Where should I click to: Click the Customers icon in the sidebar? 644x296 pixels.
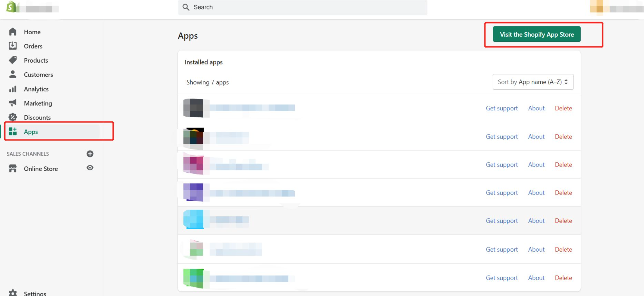pos(12,74)
